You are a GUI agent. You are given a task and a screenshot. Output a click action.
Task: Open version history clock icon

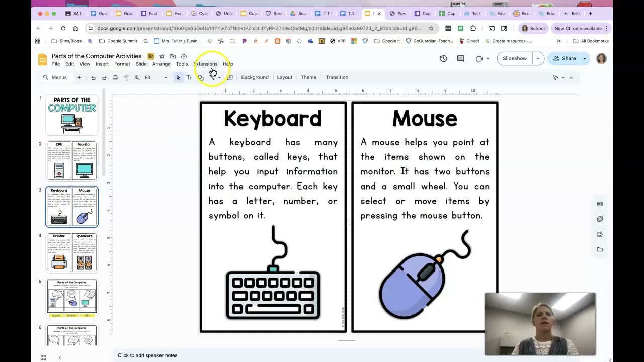443,58
